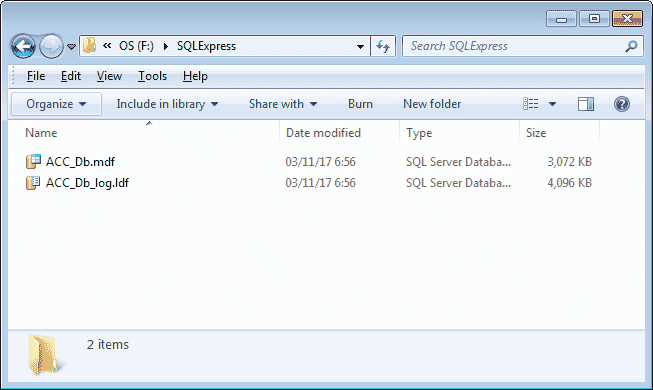Open more view options dropdown arrow

[x=552, y=104]
